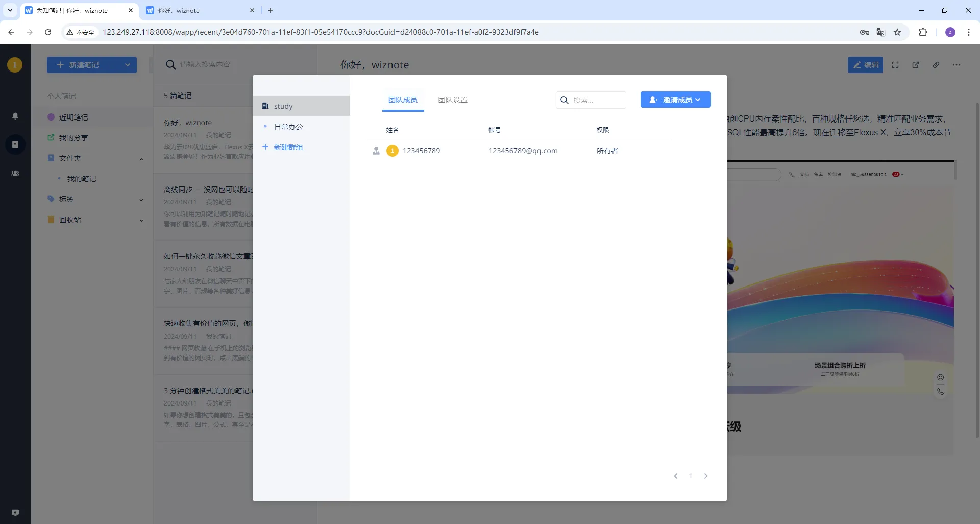Click member avatar of 123456789

pyautogui.click(x=393, y=151)
